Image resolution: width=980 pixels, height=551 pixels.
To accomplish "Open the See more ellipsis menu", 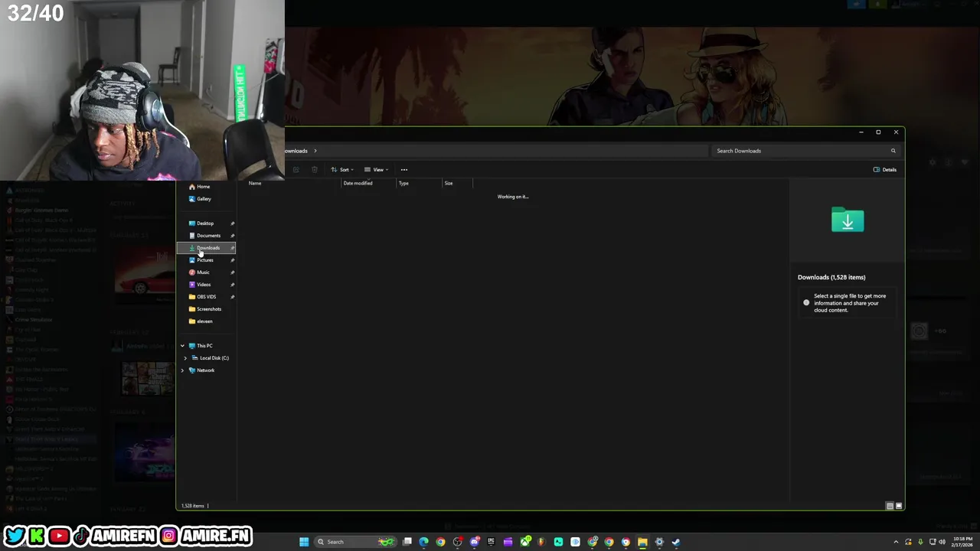I will pyautogui.click(x=404, y=170).
